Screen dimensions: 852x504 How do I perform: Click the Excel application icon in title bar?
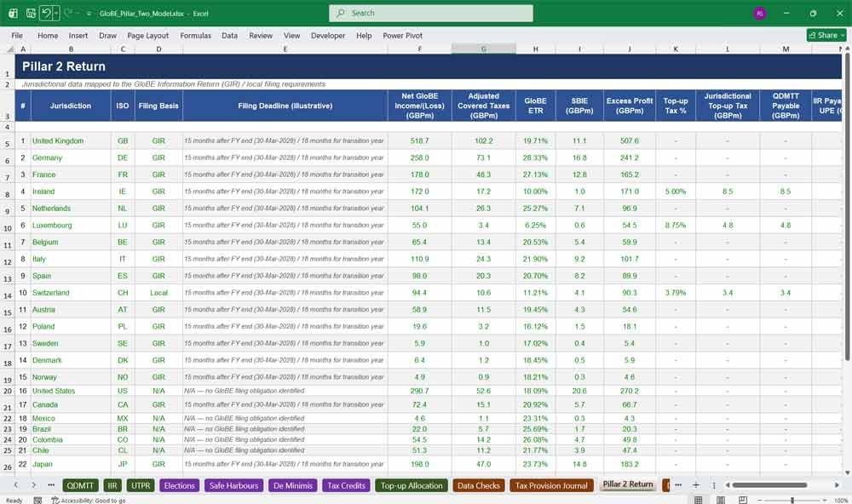coord(13,13)
